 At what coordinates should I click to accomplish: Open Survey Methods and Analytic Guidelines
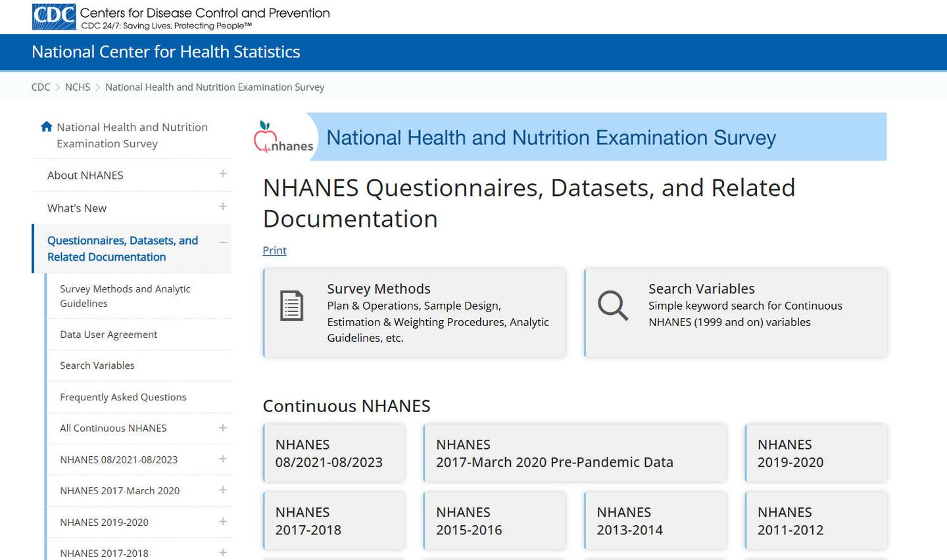(x=125, y=296)
